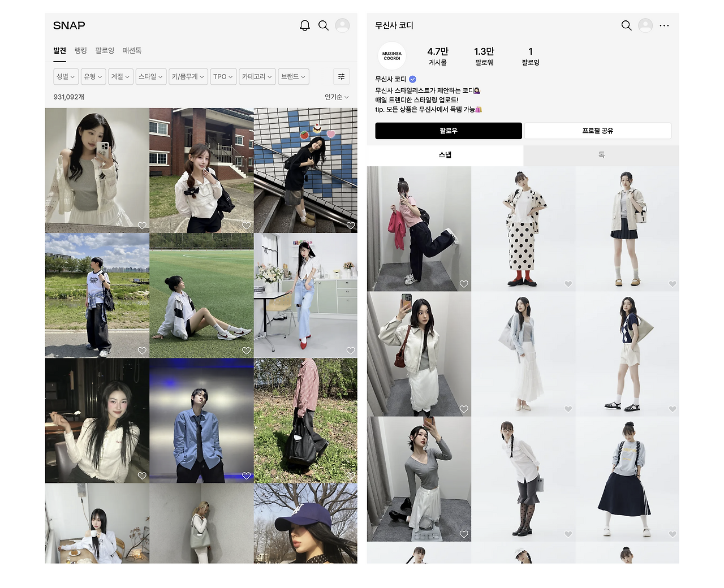Heart the gray top mirror selfie
This screenshot has height=588, width=724.
(x=464, y=534)
